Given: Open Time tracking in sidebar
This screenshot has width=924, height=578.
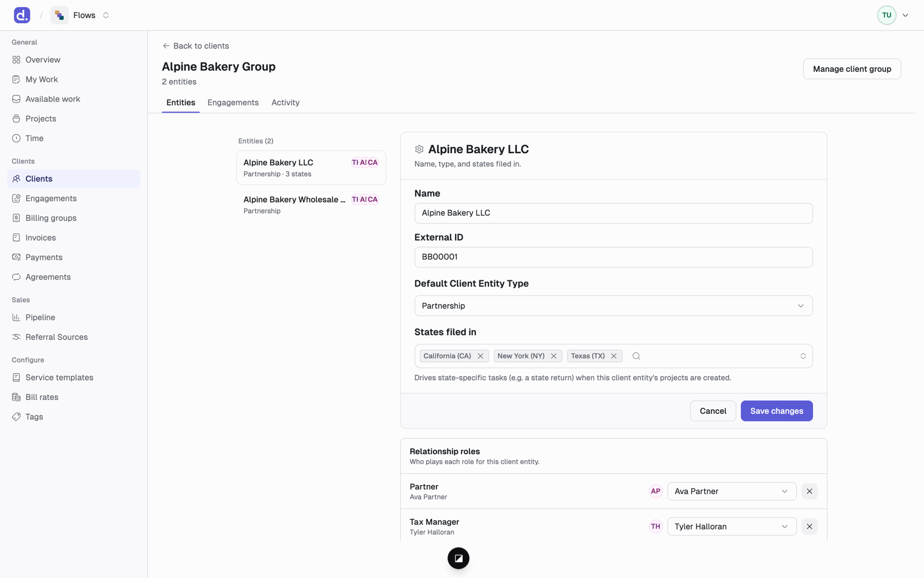Looking at the screenshot, I should tap(73, 138).
